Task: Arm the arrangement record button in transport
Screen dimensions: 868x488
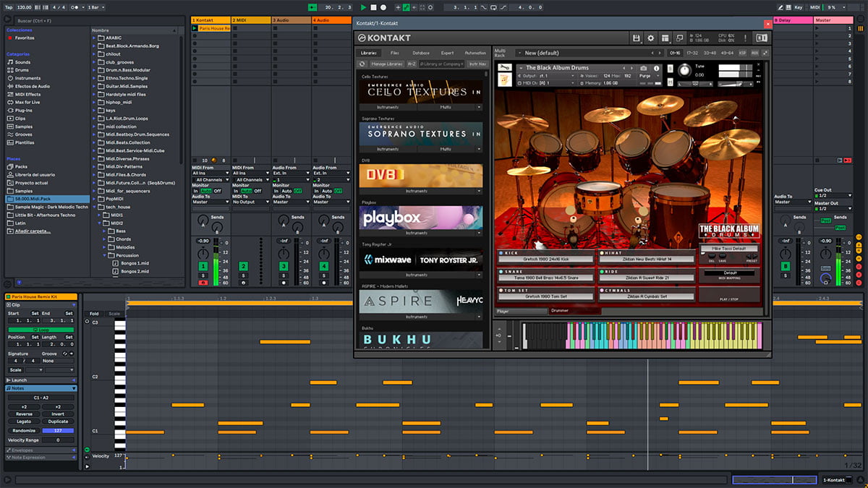Action: [x=383, y=7]
